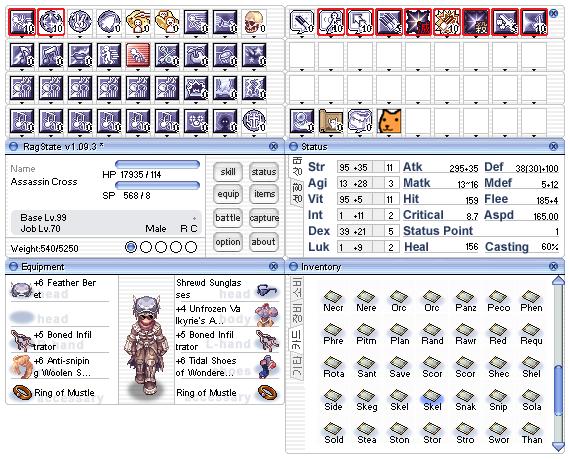Viewport: 570px width, 459px height.
Task: Collapse the RagState panel using its left circle
Action: tap(13, 146)
